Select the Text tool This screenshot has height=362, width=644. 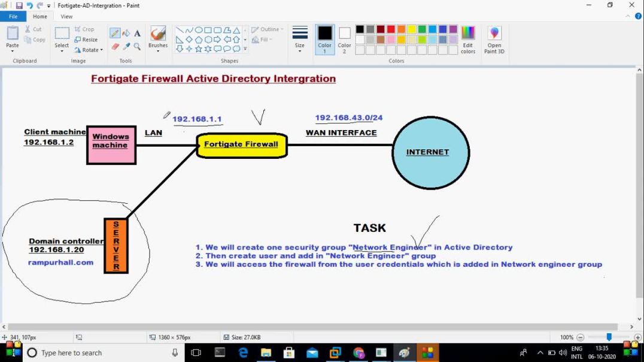point(137,34)
